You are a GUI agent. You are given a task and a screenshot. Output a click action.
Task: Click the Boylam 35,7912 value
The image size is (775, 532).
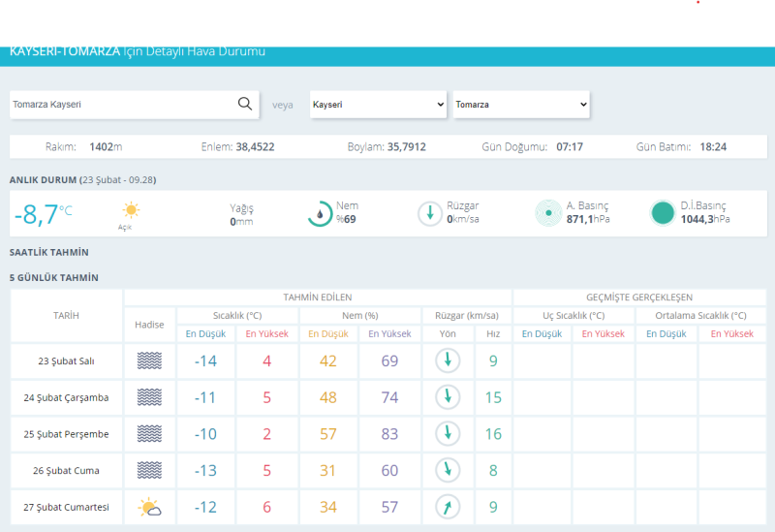tap(406, 147)
